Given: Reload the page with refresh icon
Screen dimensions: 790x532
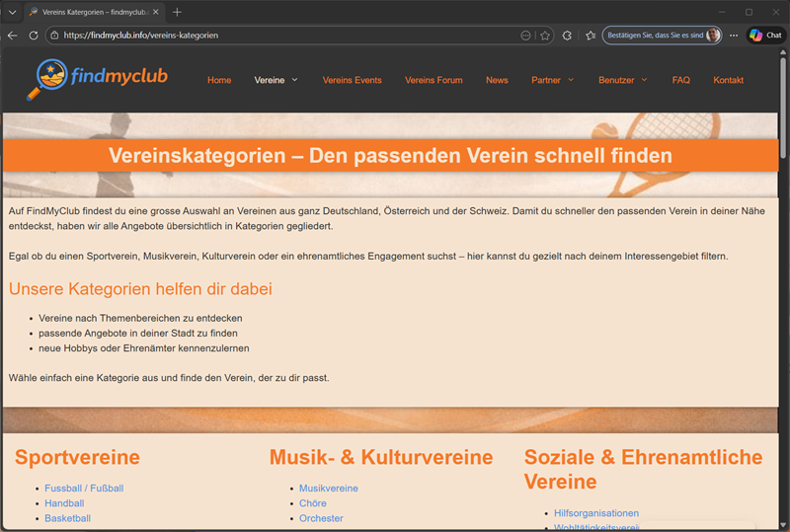Looking at the screenshot, I should (34, 36).
